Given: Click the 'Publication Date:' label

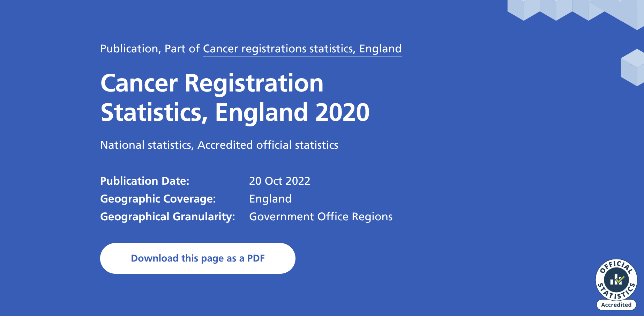Looking at the screenshot, I should 144,181.
